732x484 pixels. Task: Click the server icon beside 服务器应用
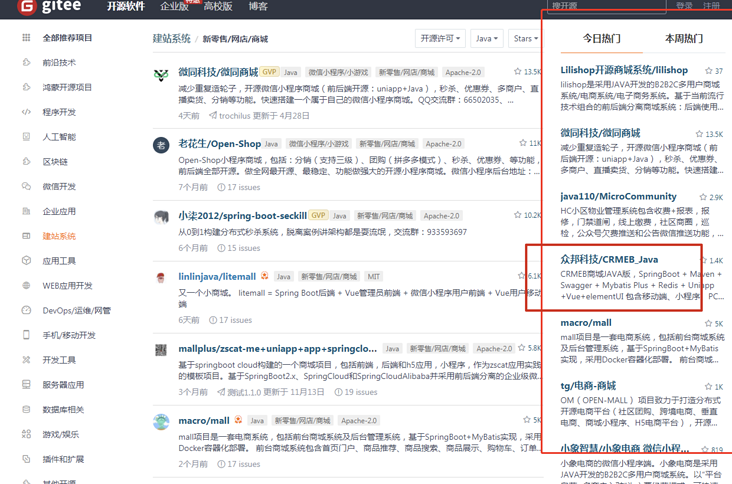[x=26, y=385]
